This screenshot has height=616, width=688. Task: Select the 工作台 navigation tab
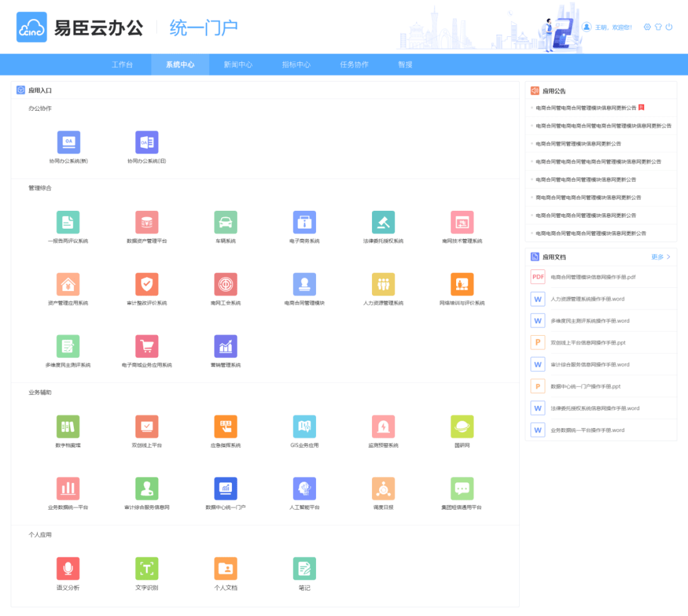pyautogui.click(x=122, y=65)
